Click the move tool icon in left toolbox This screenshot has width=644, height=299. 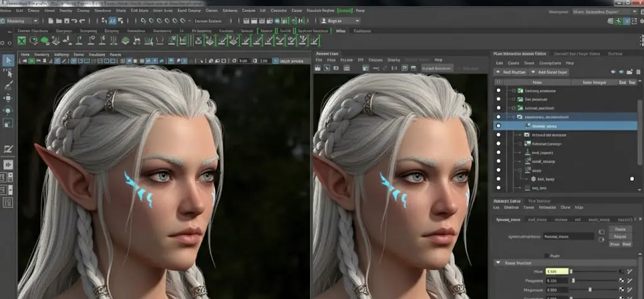pyautogui.click(x=9, y=98)
